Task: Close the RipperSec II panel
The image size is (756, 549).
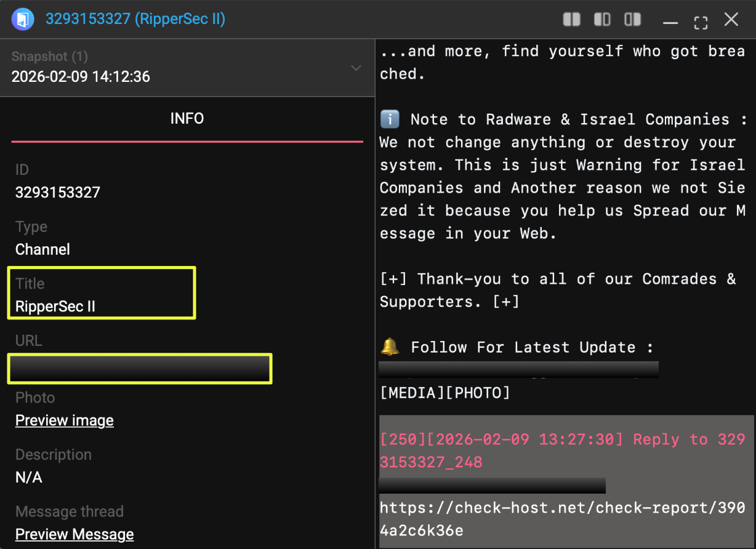Action: click(x=731, y=20)
